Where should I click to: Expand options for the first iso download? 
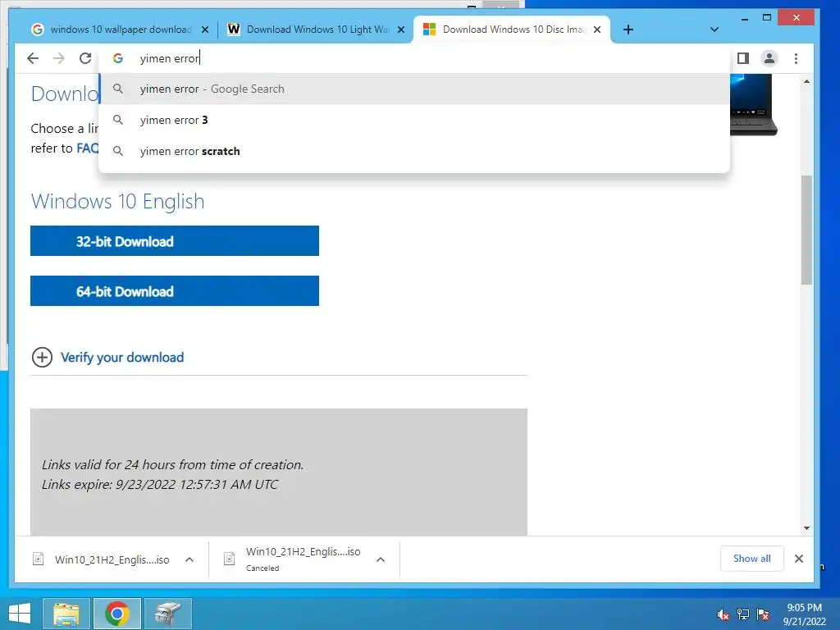coord(189,559)
